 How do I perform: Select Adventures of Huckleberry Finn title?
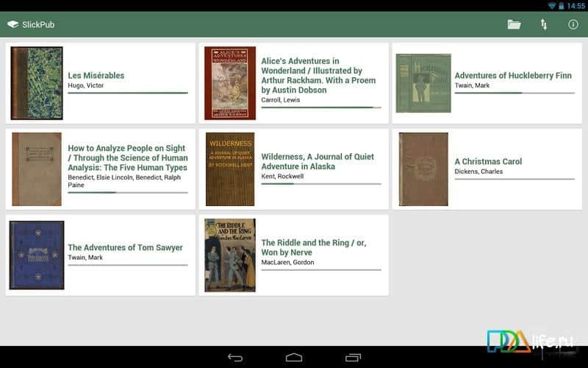[513, 76]
